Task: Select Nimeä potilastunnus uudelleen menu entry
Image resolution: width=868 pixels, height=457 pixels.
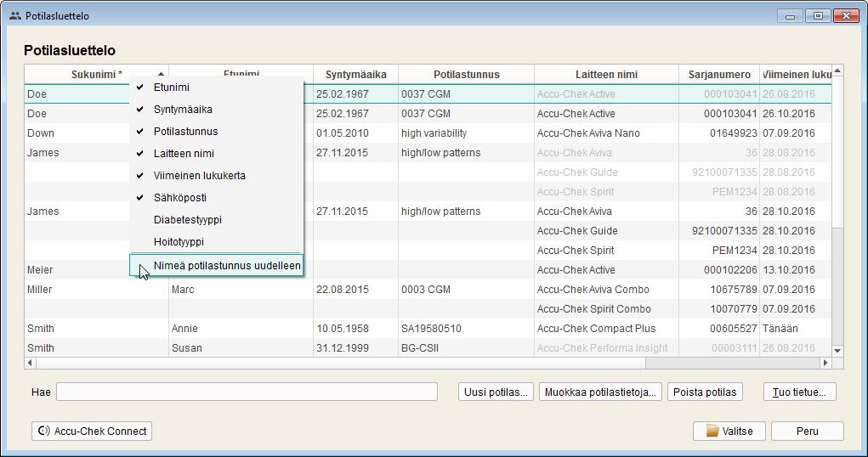Action: [x=217, y=266]
